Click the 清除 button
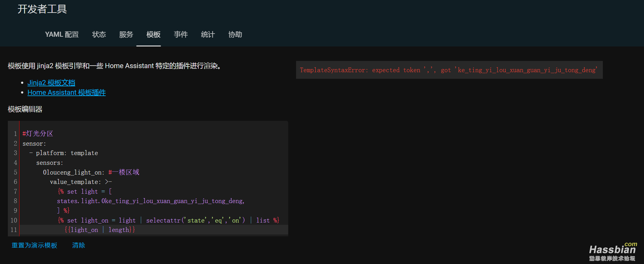The width and height of the screenshot is (644, 264). pyautogui.click(x=79, y=245)
